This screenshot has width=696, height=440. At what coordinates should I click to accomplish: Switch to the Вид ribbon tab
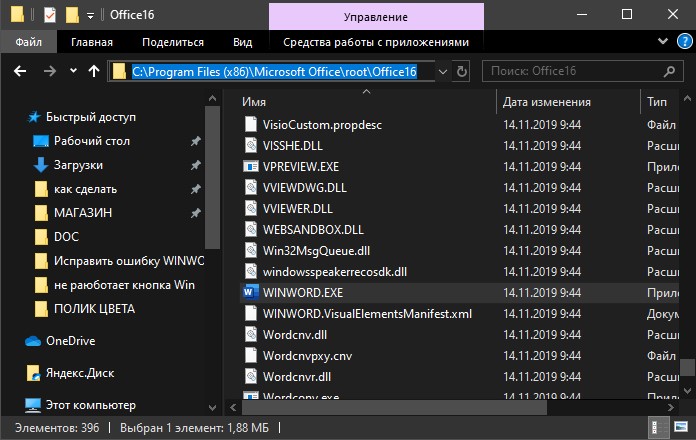pos(242,42)
